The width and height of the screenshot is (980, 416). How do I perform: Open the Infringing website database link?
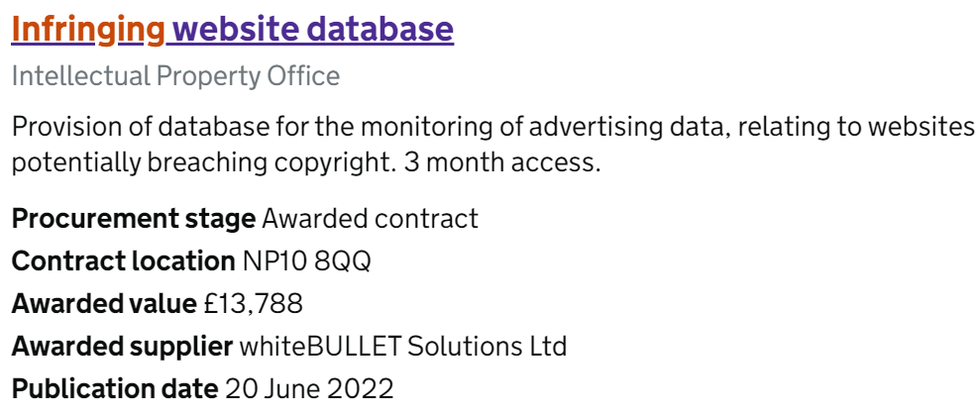233,29
